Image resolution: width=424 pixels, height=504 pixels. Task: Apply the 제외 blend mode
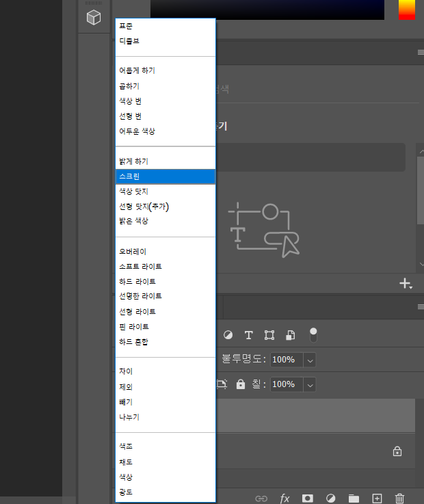pos(165,387)
